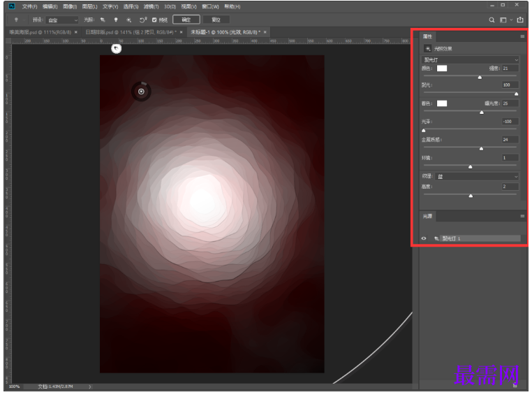Click the add infinite light sun icon

click(128, 20)
